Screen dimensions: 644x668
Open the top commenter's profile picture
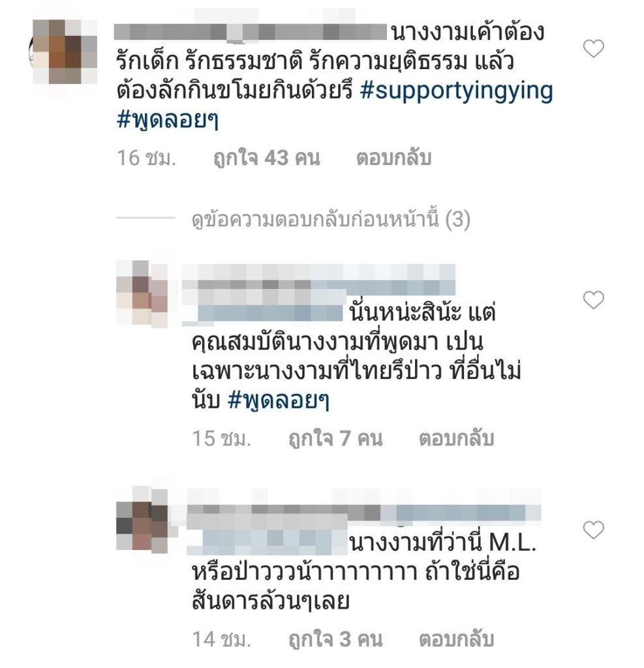[x=65, y=52]
